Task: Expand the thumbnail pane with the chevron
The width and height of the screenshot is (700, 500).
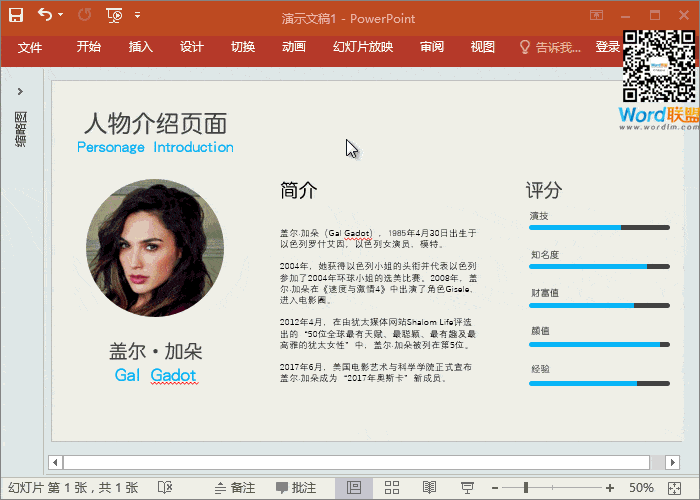Action: coord(20,91)
